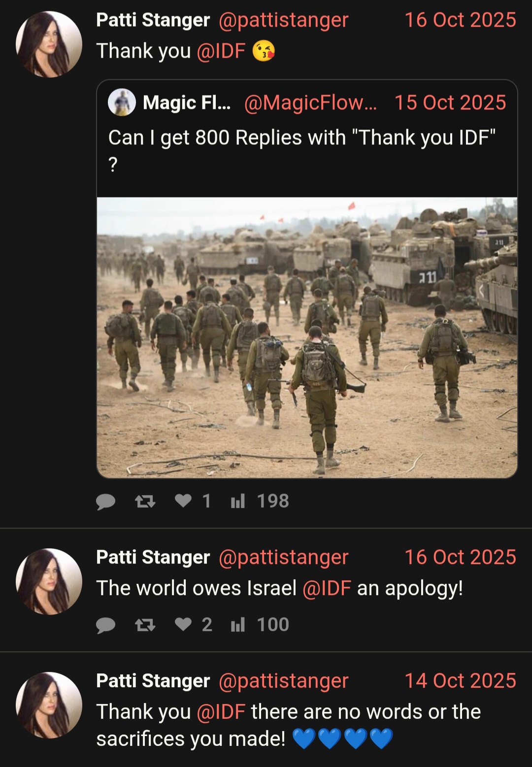Open @IDF mention in 'Thank you' tweet
532x767 pixels.
coord(221,51)
